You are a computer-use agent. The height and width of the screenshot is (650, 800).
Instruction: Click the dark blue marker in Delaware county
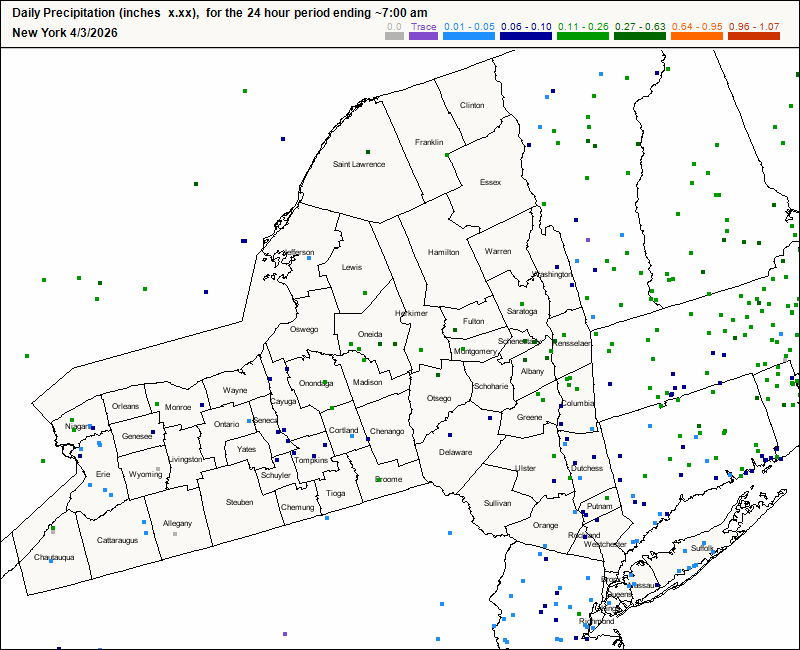[x=451, y=435]
